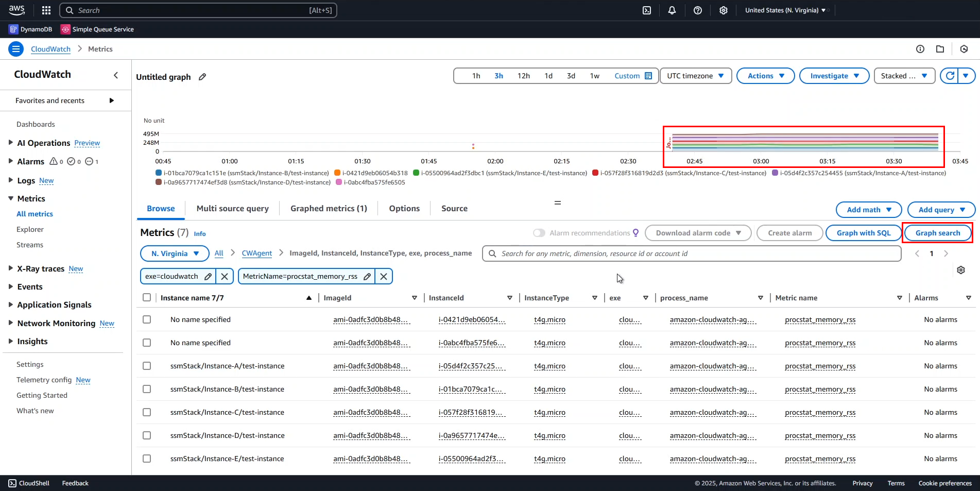Check ssmStack/Instance-A row checkbox
This screenshot has height=491, width=980.
pyautogui.click(x=147, y=366)
